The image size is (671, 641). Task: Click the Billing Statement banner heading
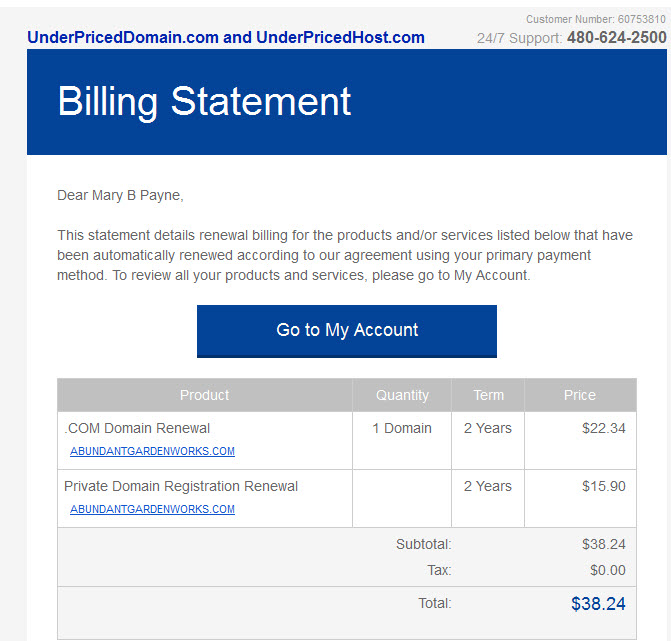coord(205,102)
